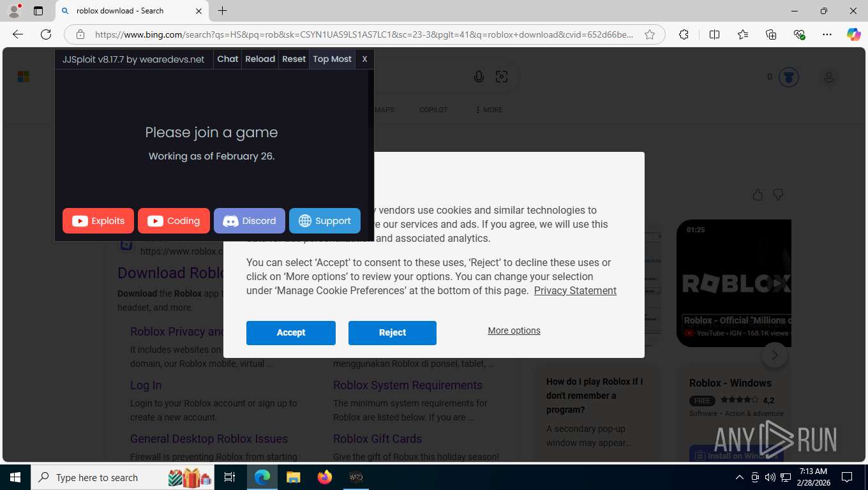The image size is (868, 490).
Task: Open the JJSploit app taskbar icon
Action: pyautogui.click(x=356, y=477)
